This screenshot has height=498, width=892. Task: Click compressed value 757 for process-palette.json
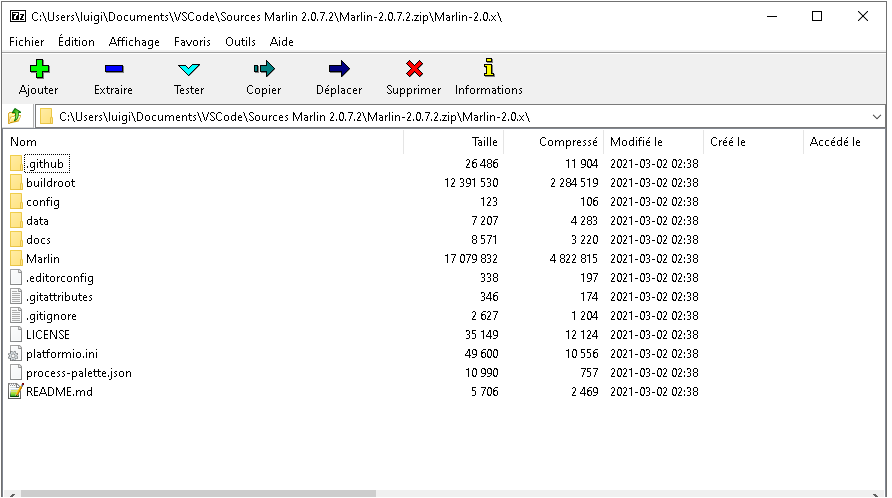click(x=589, y=373)
